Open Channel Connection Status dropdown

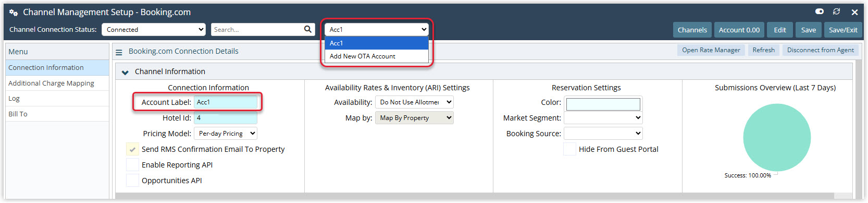[x=154, y=30]
